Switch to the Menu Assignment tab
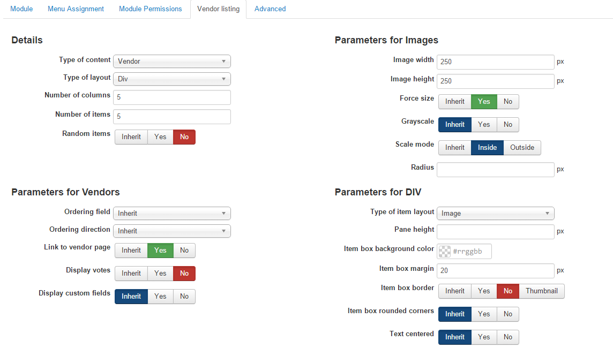613x364 pixels. 76,9
